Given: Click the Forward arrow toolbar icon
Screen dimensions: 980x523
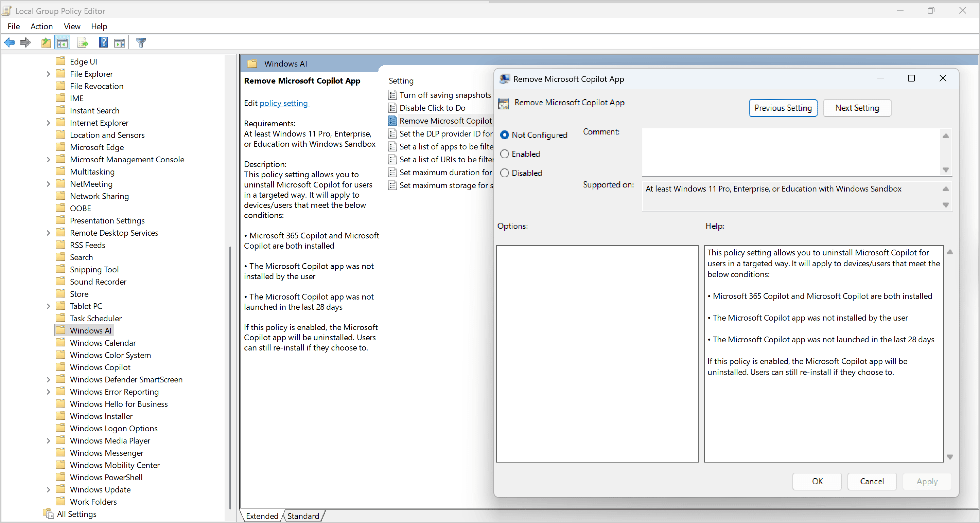Looking at the screenshot, I should pyautogui.click(x=25, y=42).
